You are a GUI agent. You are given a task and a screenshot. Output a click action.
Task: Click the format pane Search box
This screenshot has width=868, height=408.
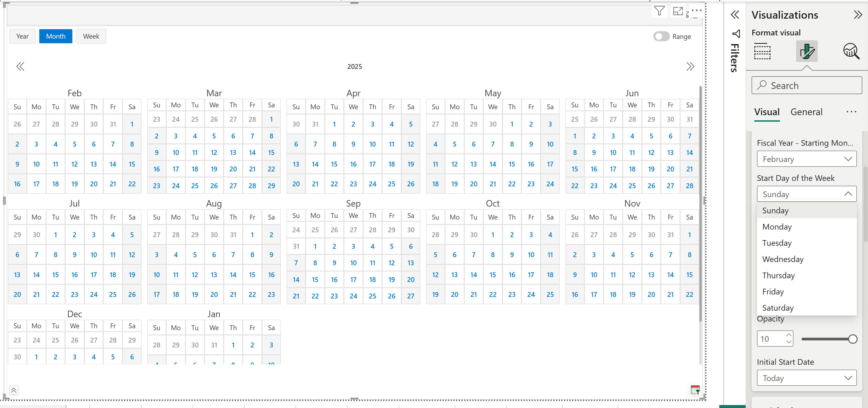[x=806, y=85]
